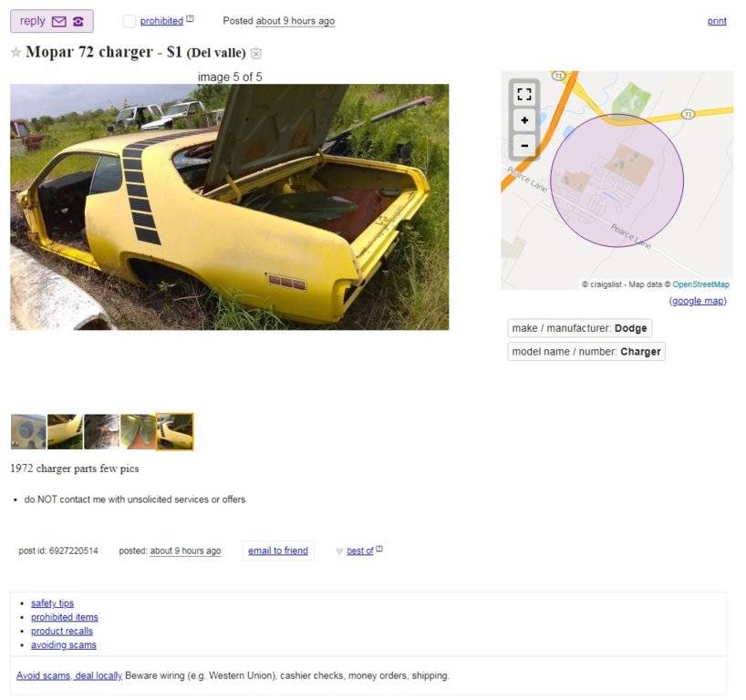Click the main yellow Charger photo

(229, 207)
